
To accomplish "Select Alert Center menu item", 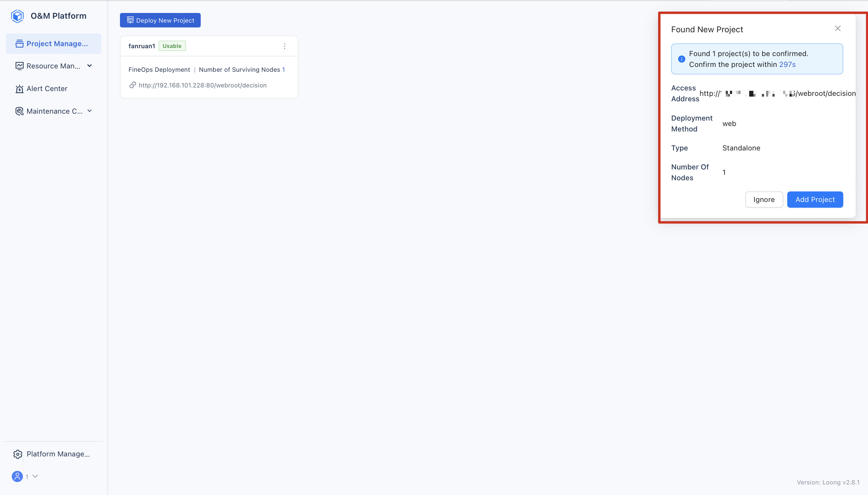I will pyautogui.click(x=47, y=89).
